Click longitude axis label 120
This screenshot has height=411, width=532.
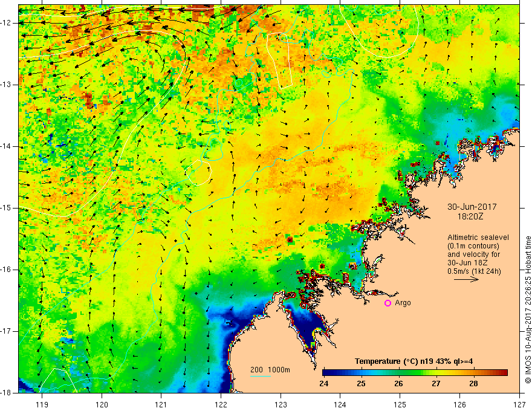(x=102, y=404)
